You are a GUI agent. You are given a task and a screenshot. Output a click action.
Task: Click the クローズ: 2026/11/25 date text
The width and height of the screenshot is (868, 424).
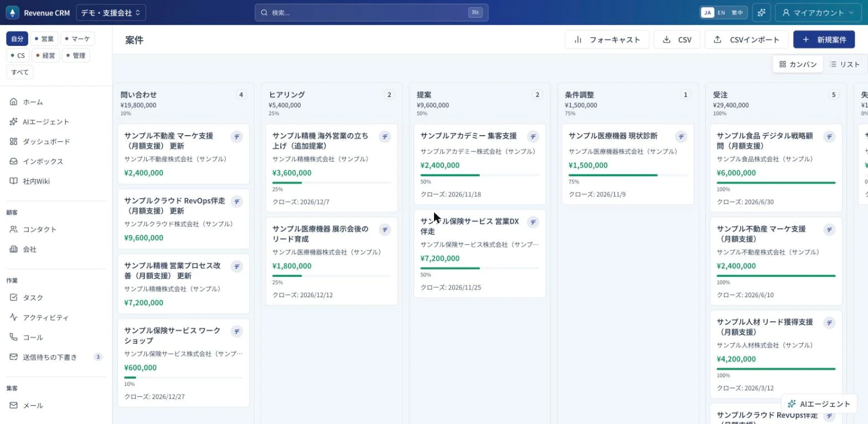(x=451, y=287)
